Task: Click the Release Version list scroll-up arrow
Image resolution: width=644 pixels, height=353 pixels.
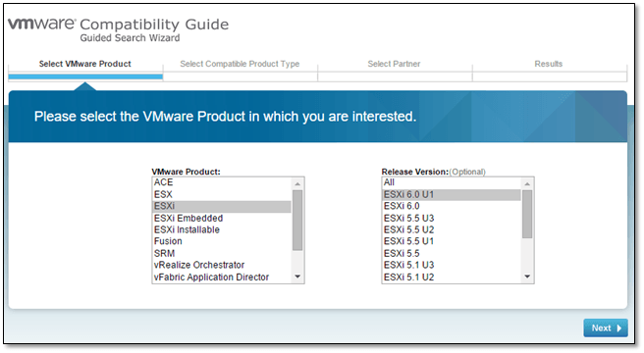Action: 527,183
